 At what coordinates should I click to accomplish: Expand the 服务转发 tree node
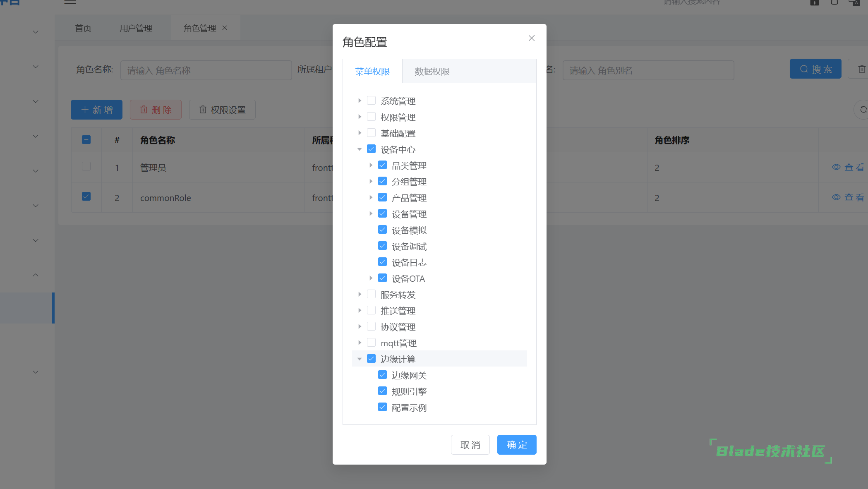[360, 294]
